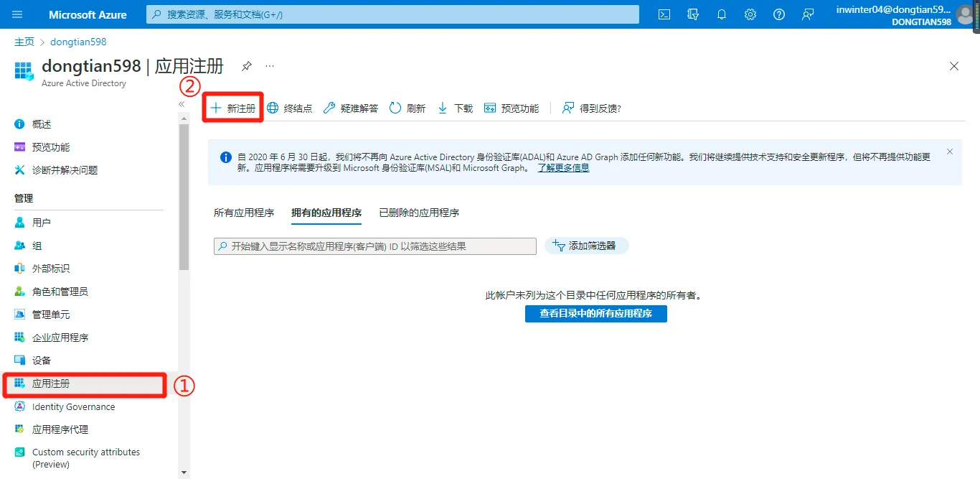This screenshot has width=980, height=479.
Task: Open the notifications bell
Action: coord(722,14)
